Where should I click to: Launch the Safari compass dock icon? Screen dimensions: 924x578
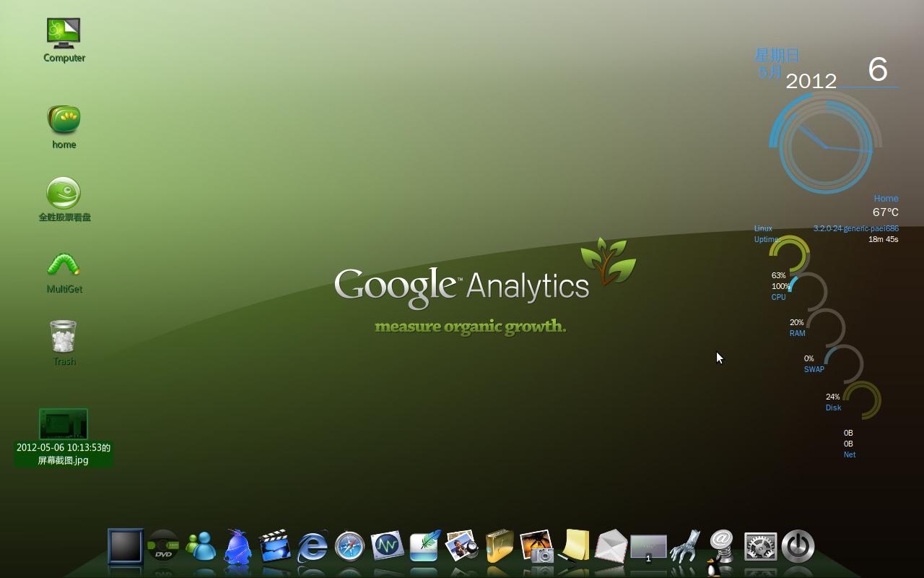[350, 547]
